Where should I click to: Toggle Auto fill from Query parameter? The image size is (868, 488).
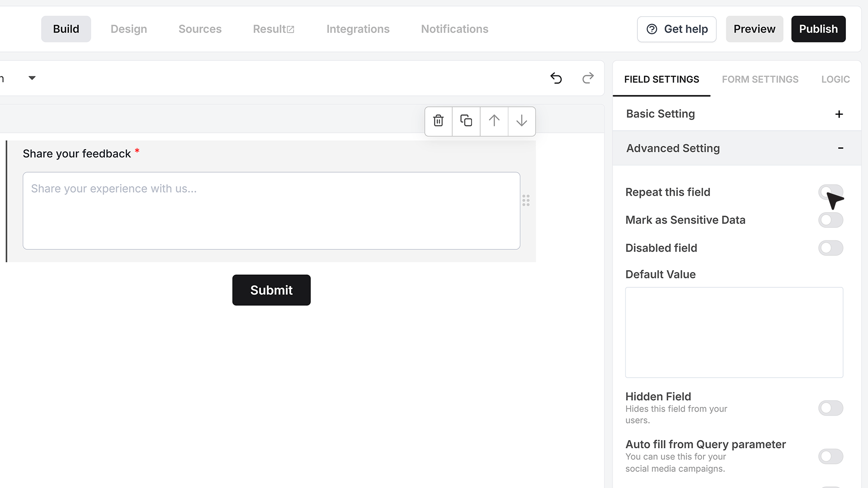830,456
